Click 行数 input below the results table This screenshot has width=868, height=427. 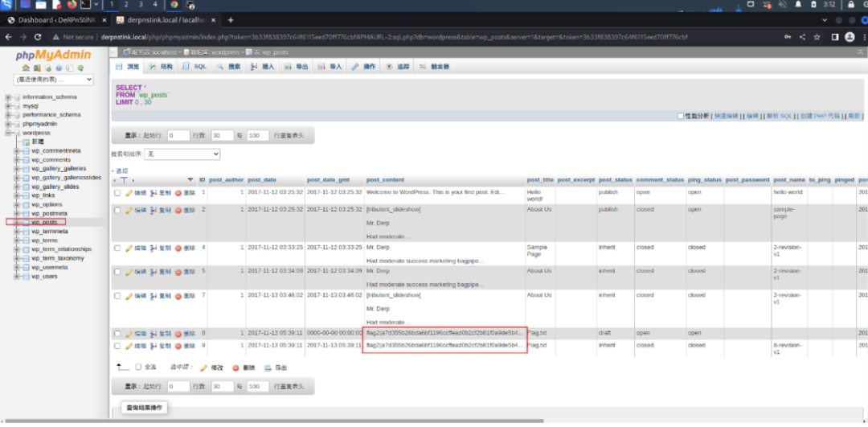(223, 387)
